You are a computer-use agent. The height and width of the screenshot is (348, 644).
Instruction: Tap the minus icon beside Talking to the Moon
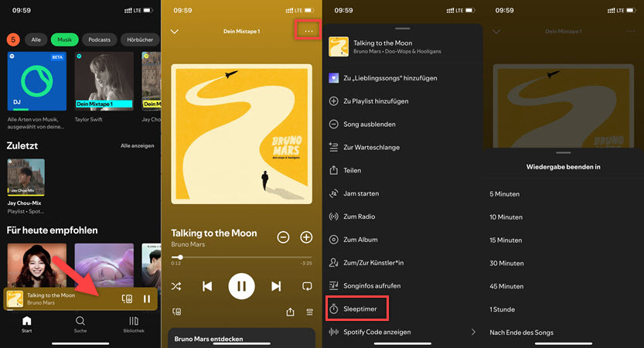tap(284, 237)
